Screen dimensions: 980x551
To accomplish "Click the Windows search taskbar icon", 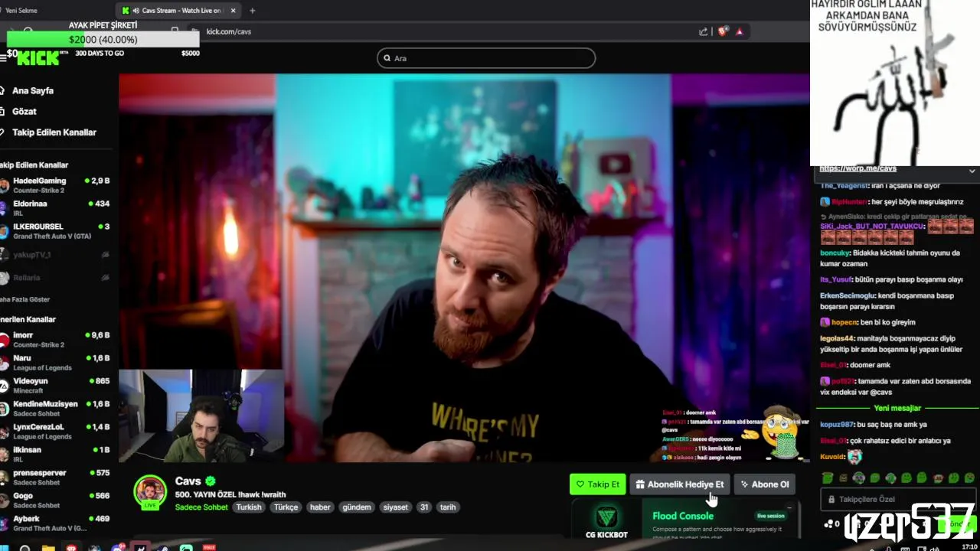I will 24,548.
